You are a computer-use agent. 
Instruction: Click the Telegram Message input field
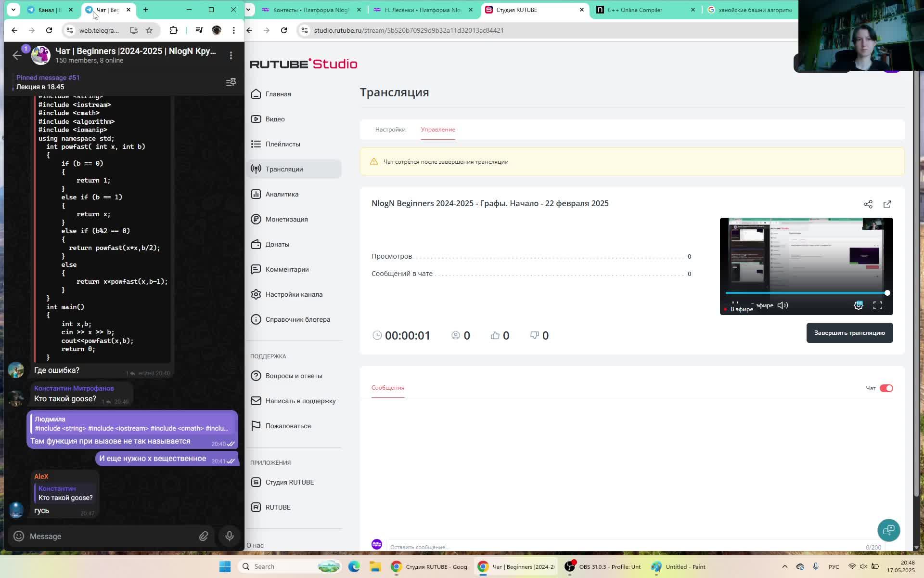coord(111,536)
